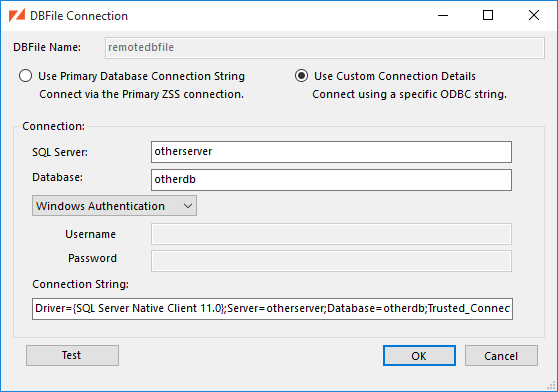Click the Database field containing otherdb
The width and height of the screenshot is (558, 392).
331,180
